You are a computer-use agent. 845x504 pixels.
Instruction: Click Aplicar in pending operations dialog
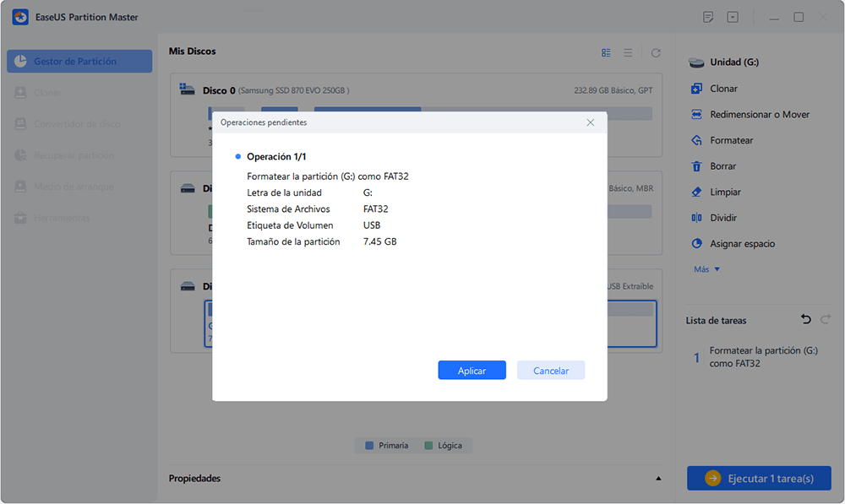click(472, 371)
